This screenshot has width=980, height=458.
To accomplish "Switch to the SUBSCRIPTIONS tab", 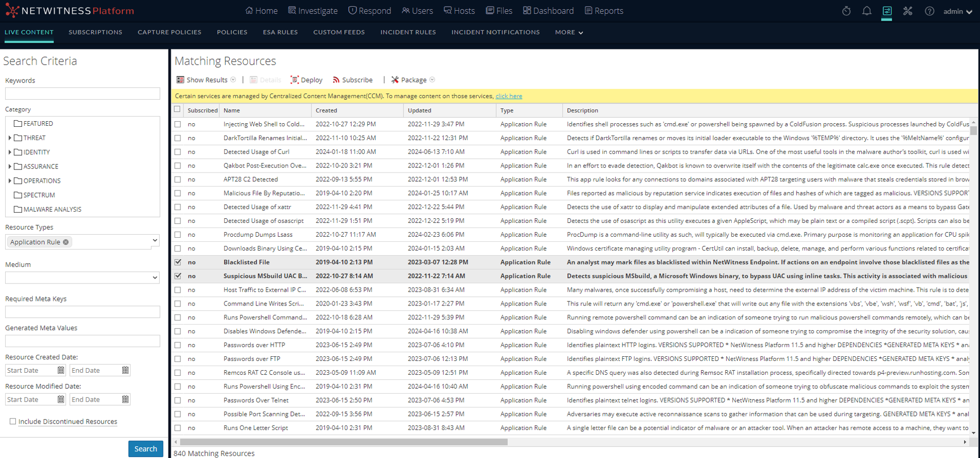I will click(96, 32).
